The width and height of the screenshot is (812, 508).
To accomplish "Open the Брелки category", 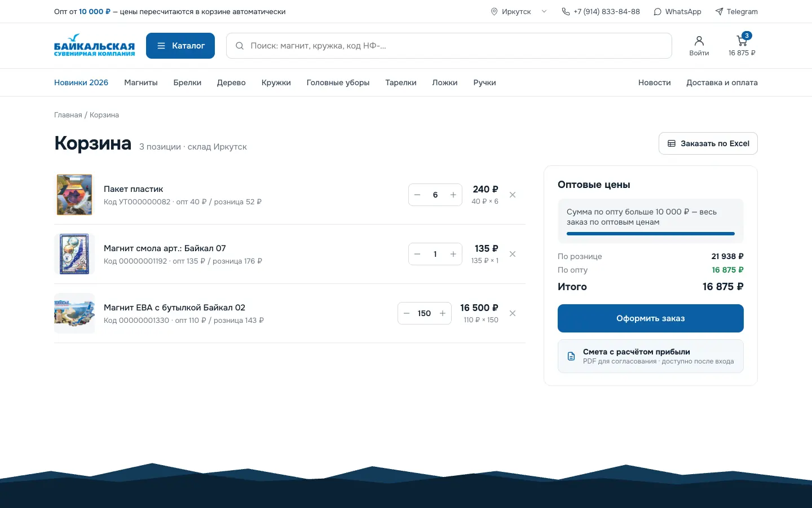I will pos(187,82).
